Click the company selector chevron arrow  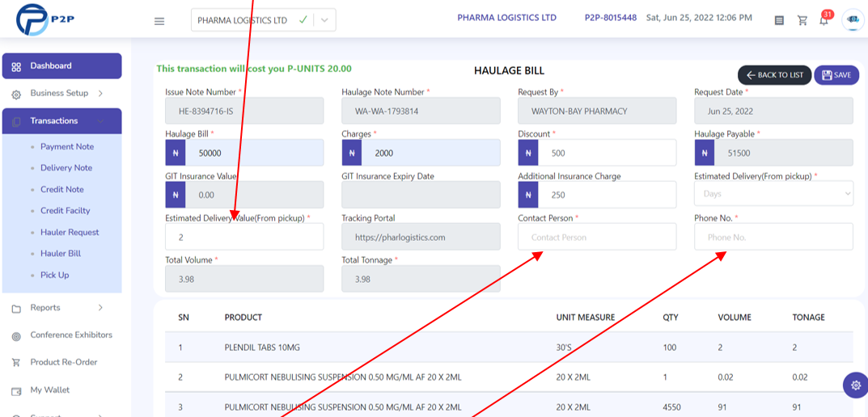pos(325,20)
